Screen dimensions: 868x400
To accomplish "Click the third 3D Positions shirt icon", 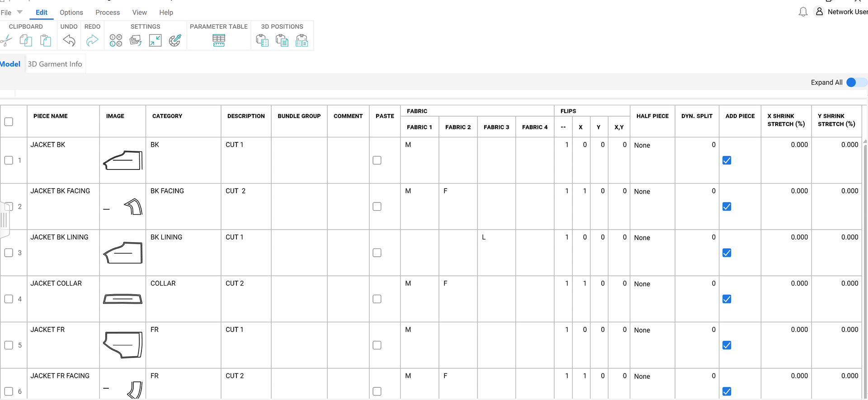I will (x=302, y=41).
